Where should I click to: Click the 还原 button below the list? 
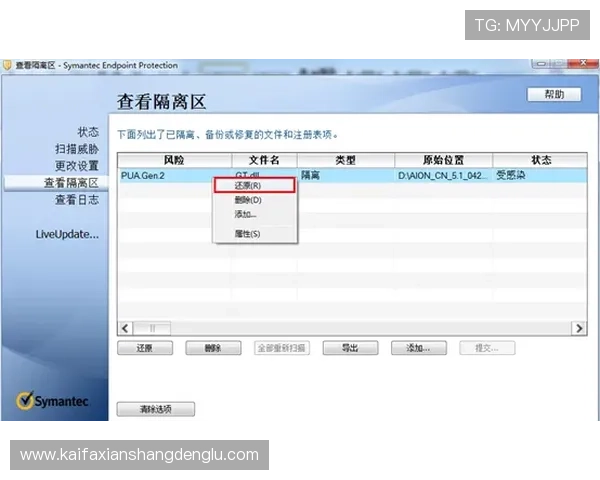(x=145, y=348)
